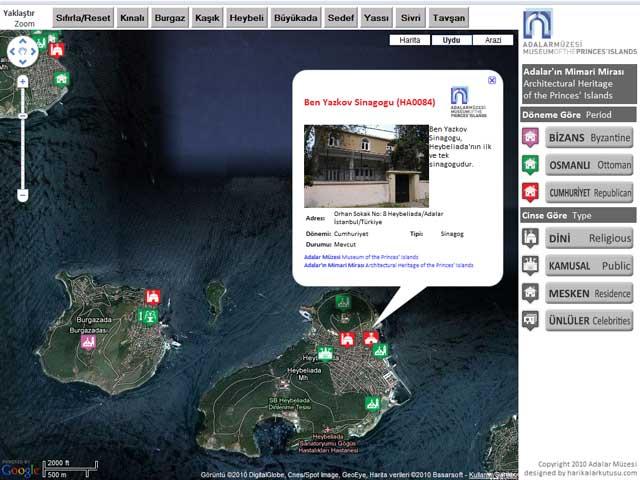Click the purple Byzantine period marker icon

coord(530,136)
